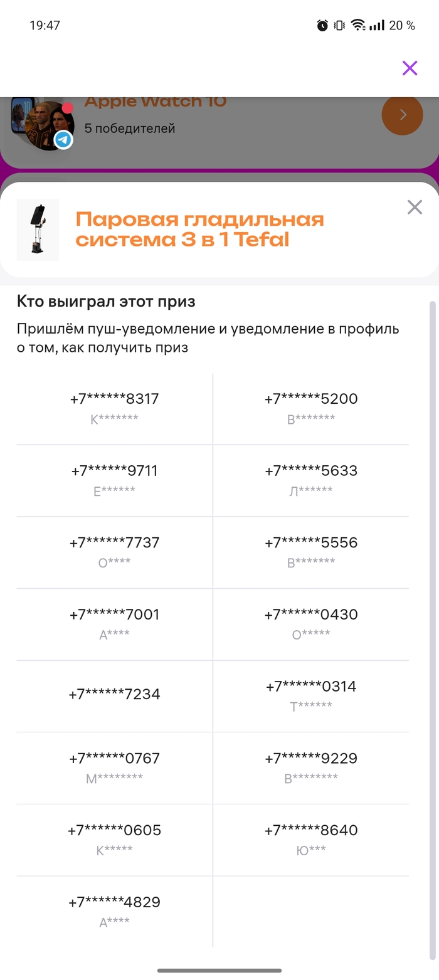Tap the cellular signal bars icon
The image size is (439, 980).
coord(376,26)
